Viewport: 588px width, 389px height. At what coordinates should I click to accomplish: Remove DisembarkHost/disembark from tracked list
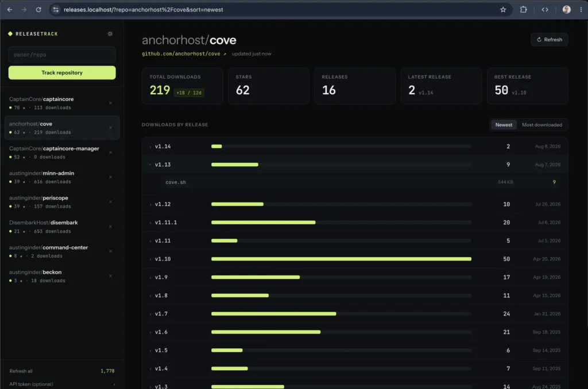point(110,227)
